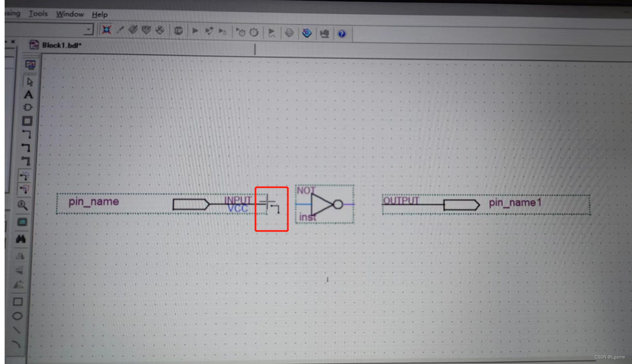
Task: Open Find with the binoculars icon
Action: 21,240
